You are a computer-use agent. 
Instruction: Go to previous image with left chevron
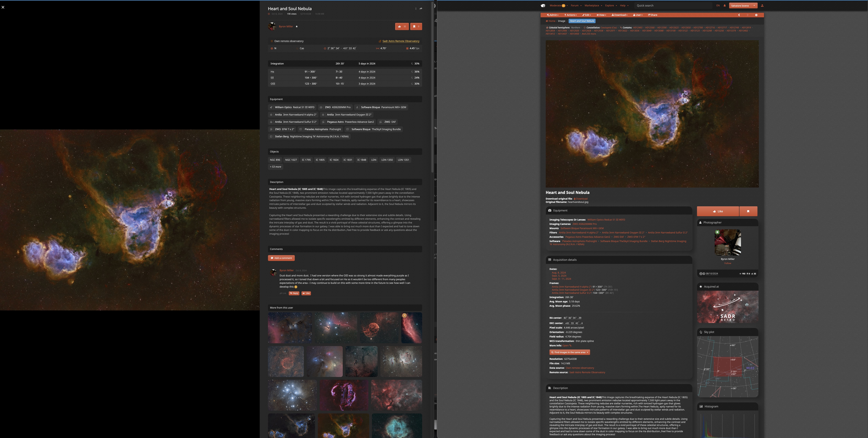coord(739,15)
